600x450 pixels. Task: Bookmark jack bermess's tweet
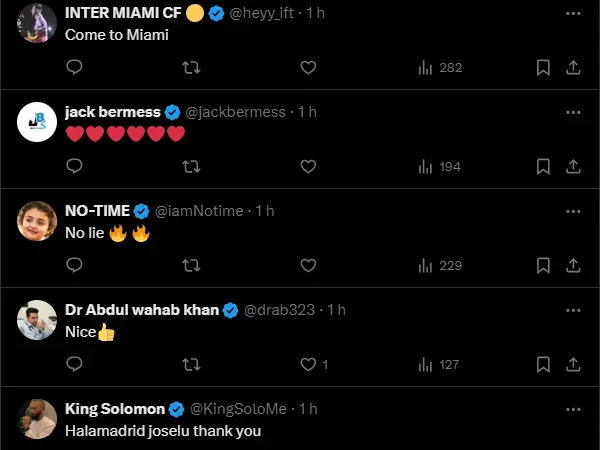(542, 166)
